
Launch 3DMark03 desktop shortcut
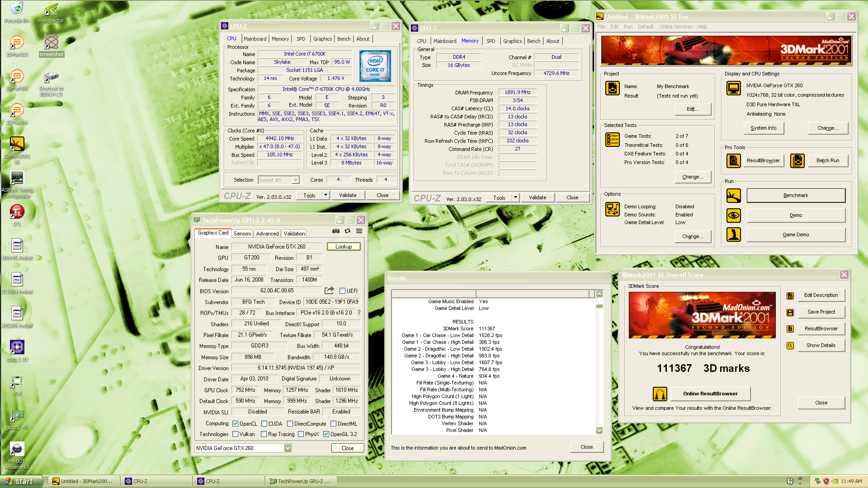[17, 42]
